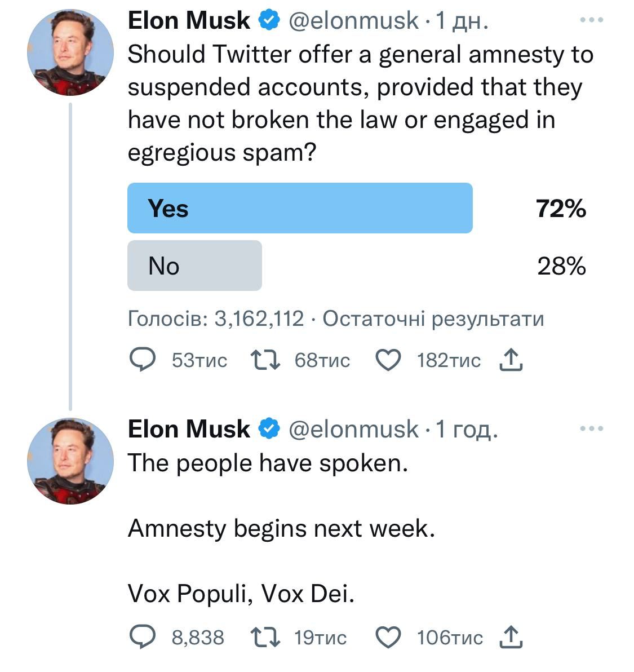Viewport: 634px width, 672px height.
Task: Click Elon Musk name on poll tweet
Action: pos(189,21)
